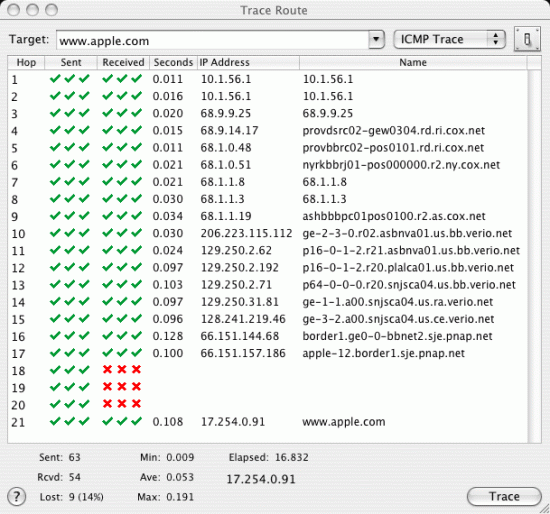Screen dimensions: 550x514
Task: Click IP address 68.9.14.17
Action: pyautogui.click(x=229, y=131)
